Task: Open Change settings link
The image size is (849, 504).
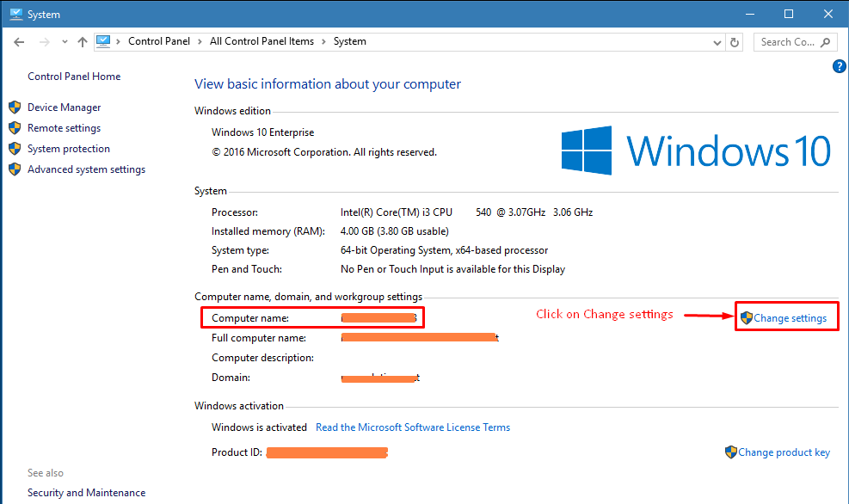Action: (x=790, y=318)
